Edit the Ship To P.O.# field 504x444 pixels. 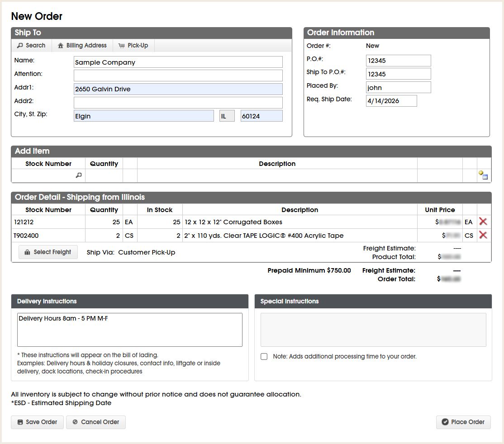pyautogui.click(x=398, y=74)
